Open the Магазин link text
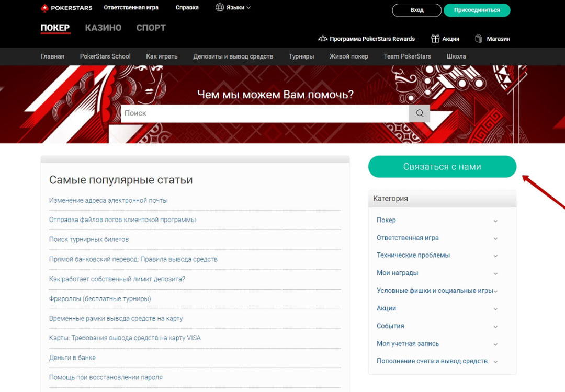The height and width of the screenshot is (392, 565). [x=499, y=39]
